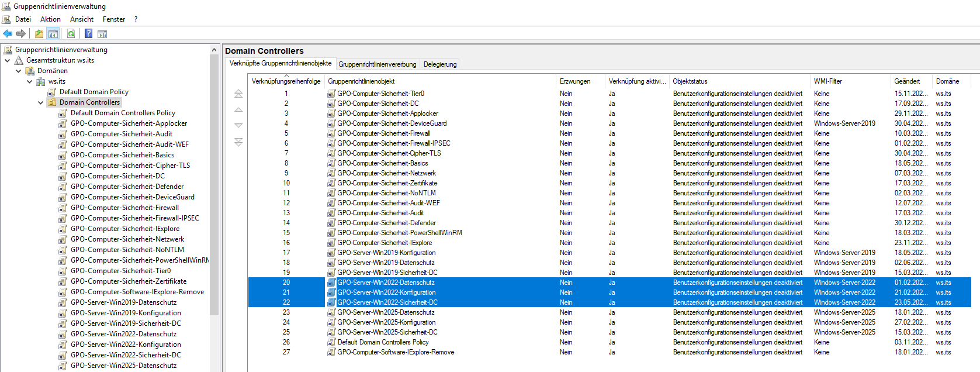Select GPO-Server-Win2022-Konfiguration list row
Image resolution: width=980 pixels, height=372 pixels.
pyautogui.click(x=610, y=292)
